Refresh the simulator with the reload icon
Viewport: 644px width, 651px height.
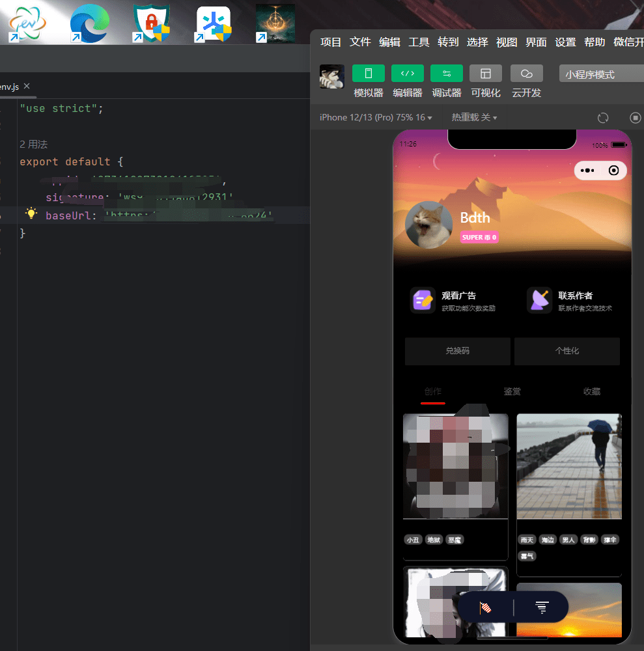[x=603, y=118]
